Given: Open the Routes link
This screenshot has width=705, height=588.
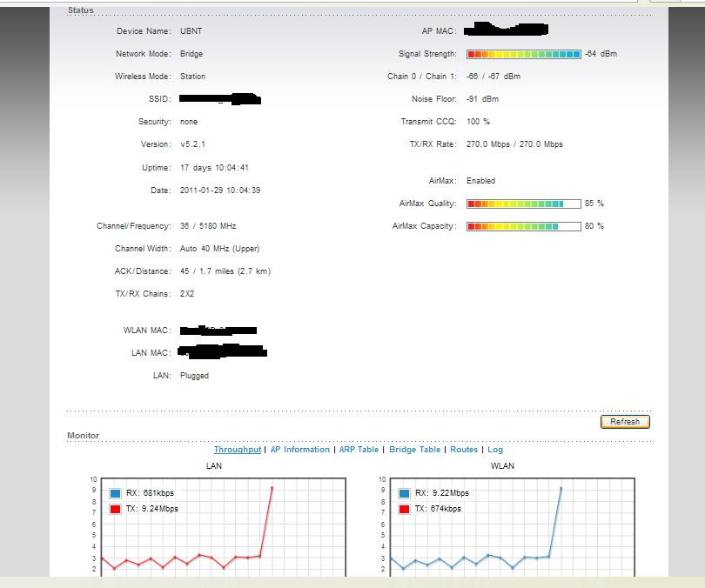Looking at the screenshot, I should pyautogui.click(x=464, y=450).
